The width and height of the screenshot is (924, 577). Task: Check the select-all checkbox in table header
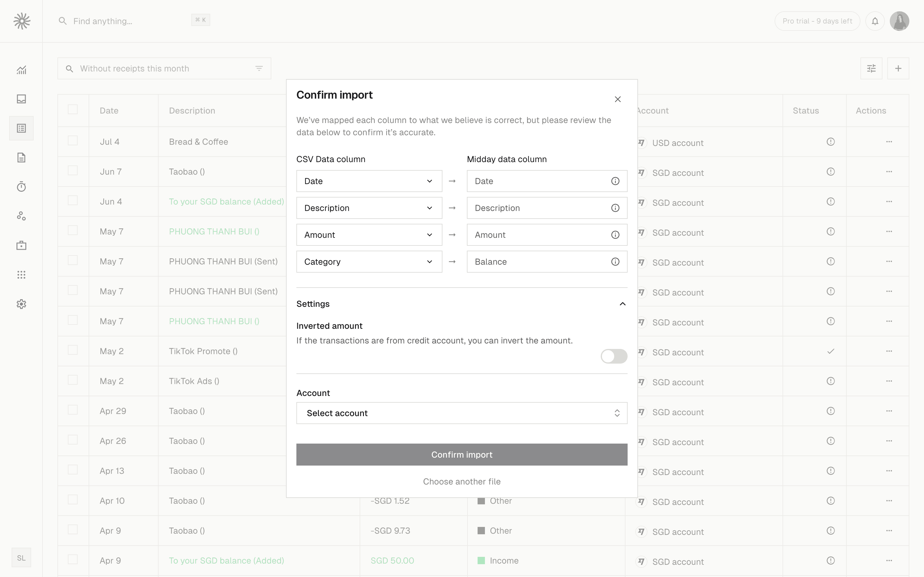pyautogui.click(x=72, y=110)
